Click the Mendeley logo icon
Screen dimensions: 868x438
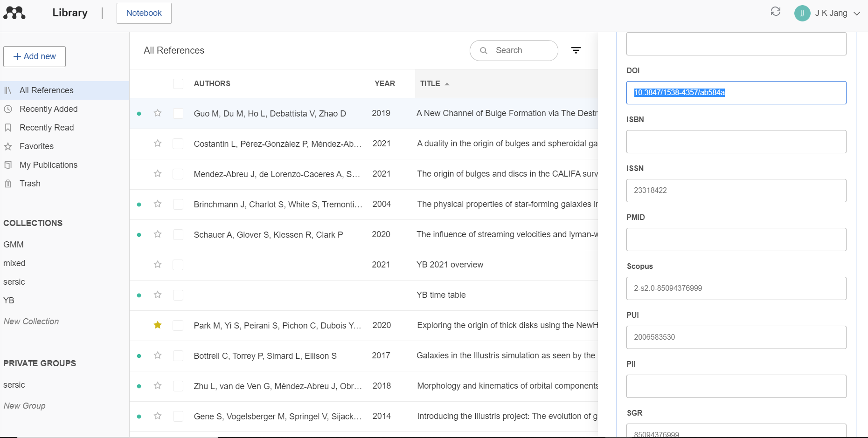point(14,13)
